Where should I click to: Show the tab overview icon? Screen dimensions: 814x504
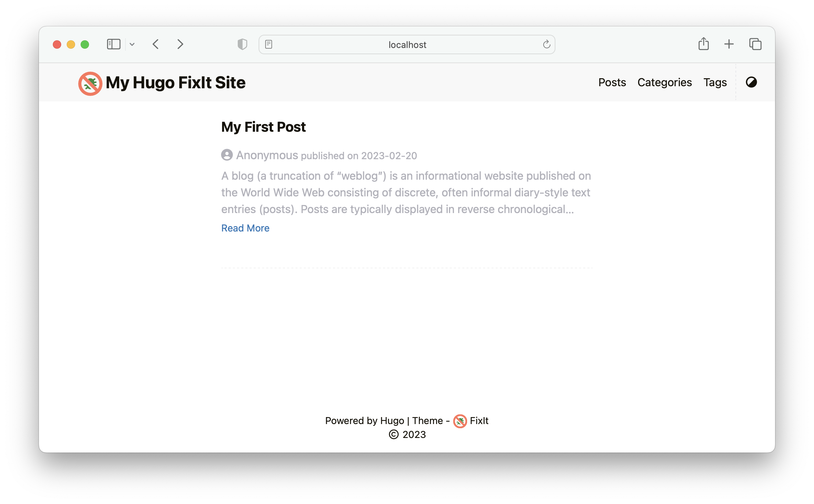[x=755, y=44]
